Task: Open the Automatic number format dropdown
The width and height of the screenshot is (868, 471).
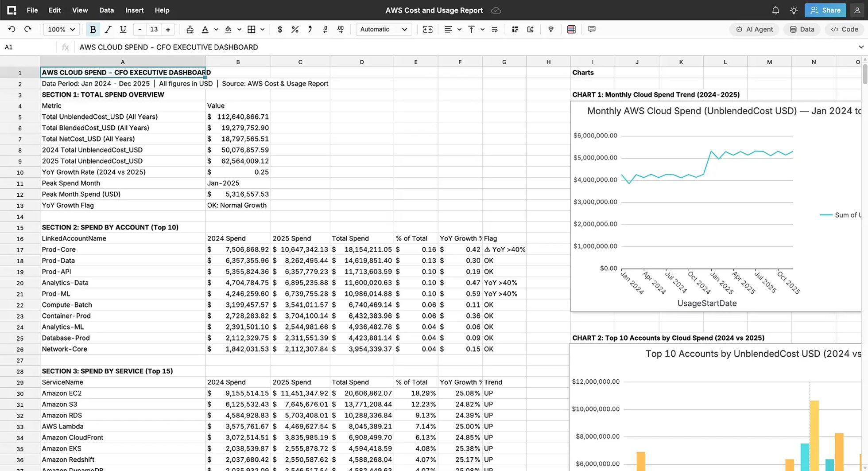Action: point(384,29)
